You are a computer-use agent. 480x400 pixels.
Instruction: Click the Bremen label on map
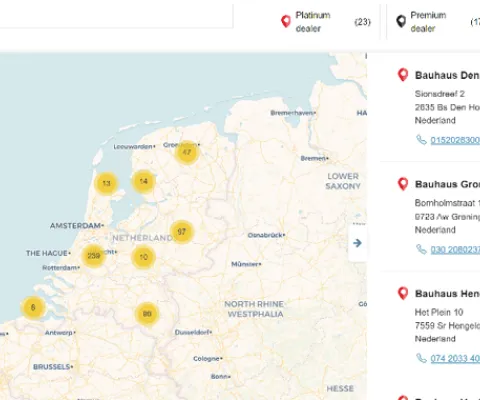[314, 158]
